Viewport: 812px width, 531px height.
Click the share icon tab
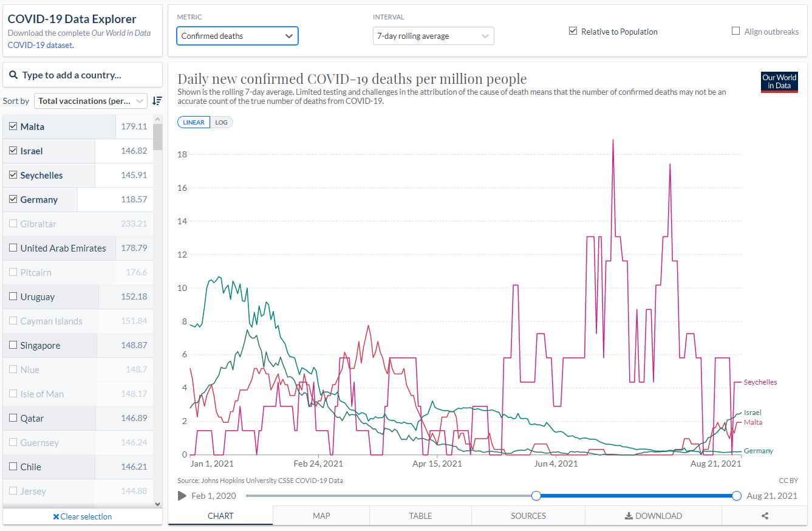coord(765,516)
